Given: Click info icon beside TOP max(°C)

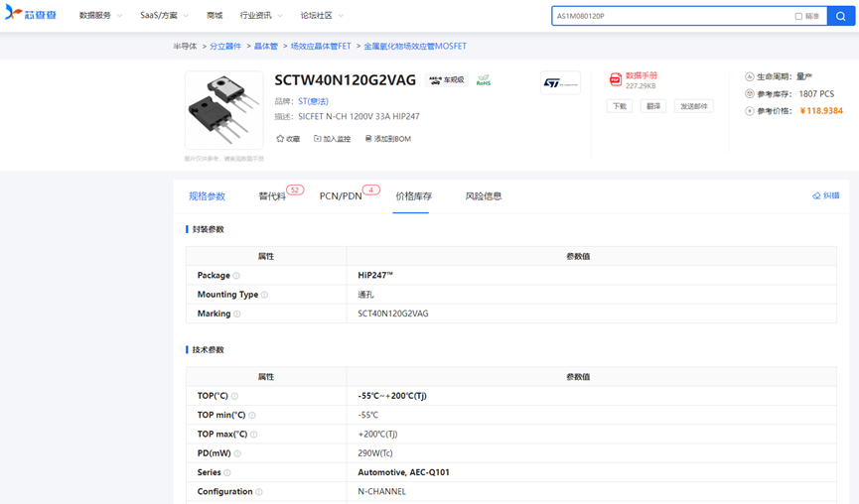Looking at the screenshot, I should (x=253, y=435).
